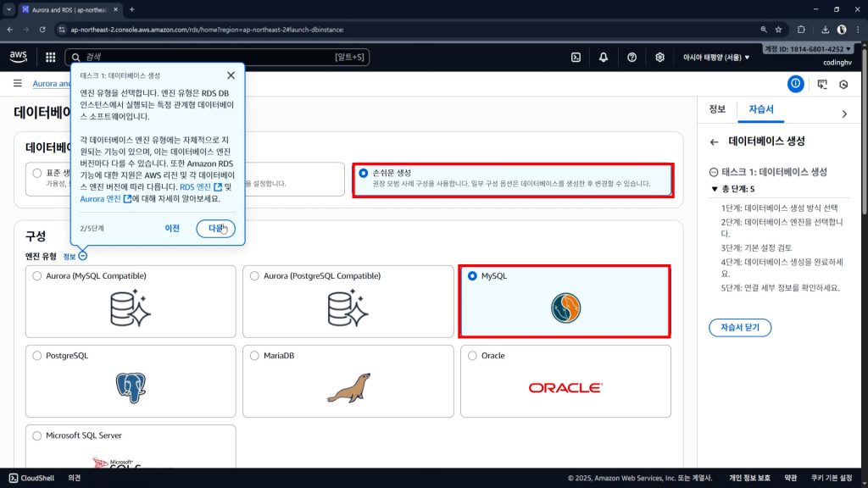Open the browser extensions puzzle icon
The width and height of the screenshot is (868, 488).
point(801,30)
